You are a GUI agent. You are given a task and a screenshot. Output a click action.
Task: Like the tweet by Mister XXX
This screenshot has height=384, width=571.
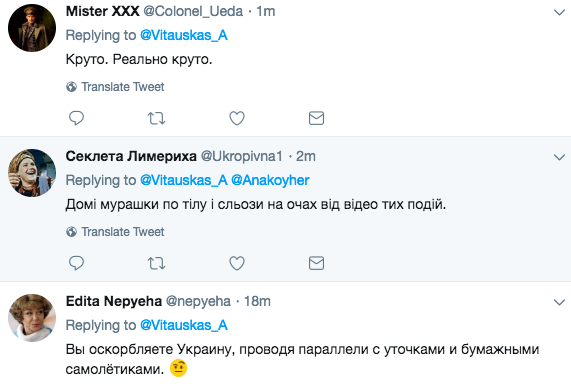(x=237, y=118)
